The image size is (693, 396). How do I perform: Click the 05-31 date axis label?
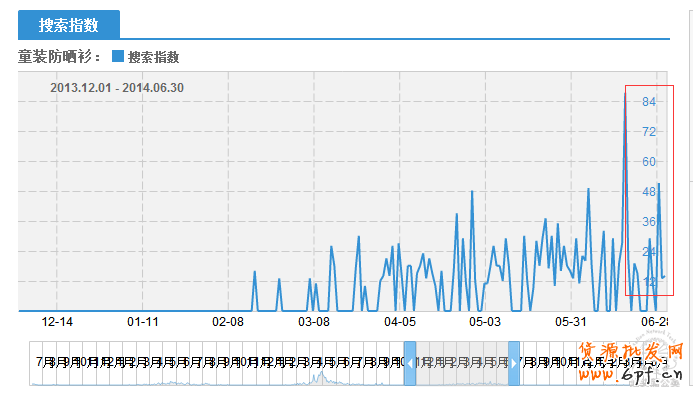tap(571, 322)
